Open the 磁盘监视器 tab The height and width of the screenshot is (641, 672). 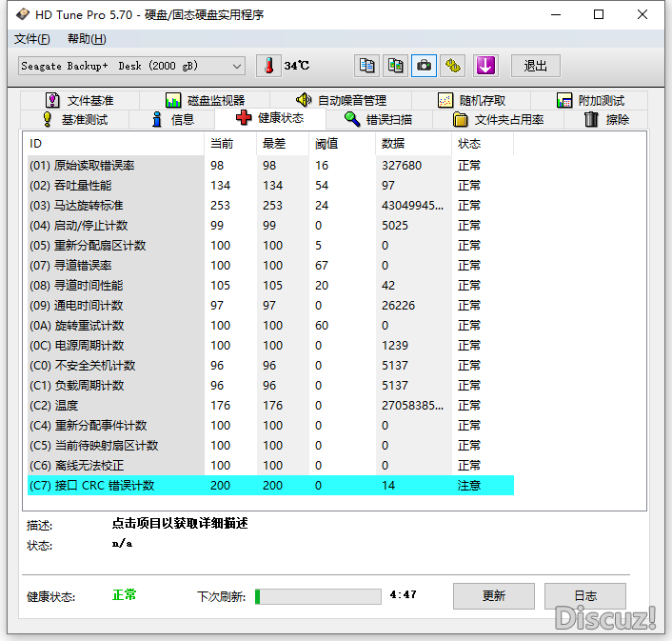coord(205,100)
